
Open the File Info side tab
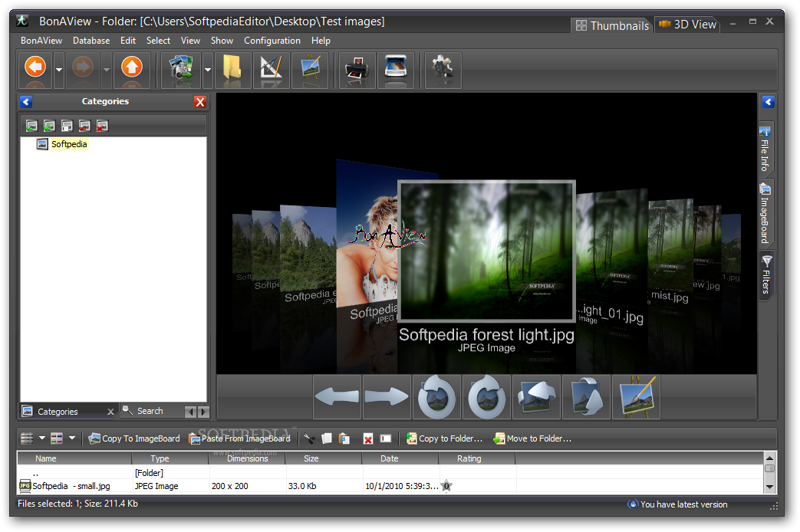tap(765, 149)
